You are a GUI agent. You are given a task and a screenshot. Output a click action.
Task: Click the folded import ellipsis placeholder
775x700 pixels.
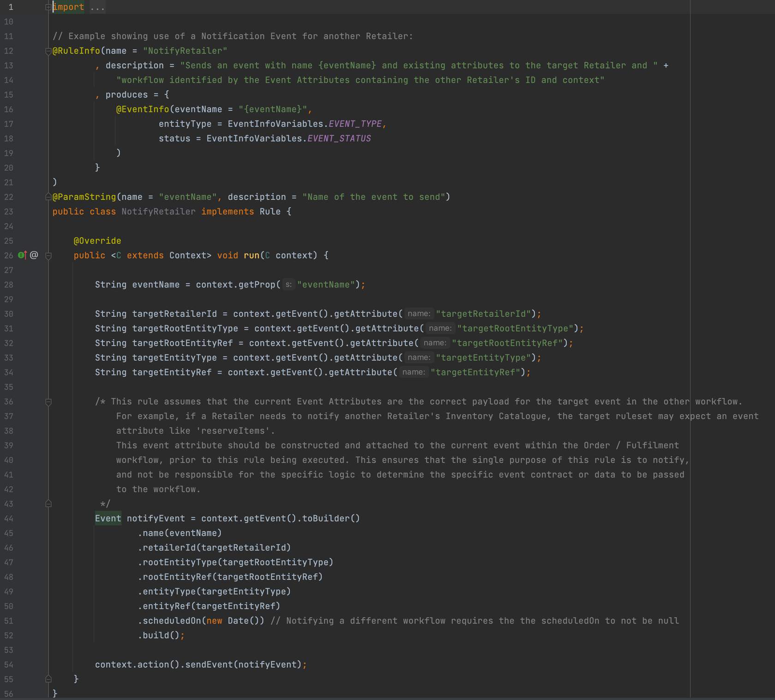tap(97, 7)
